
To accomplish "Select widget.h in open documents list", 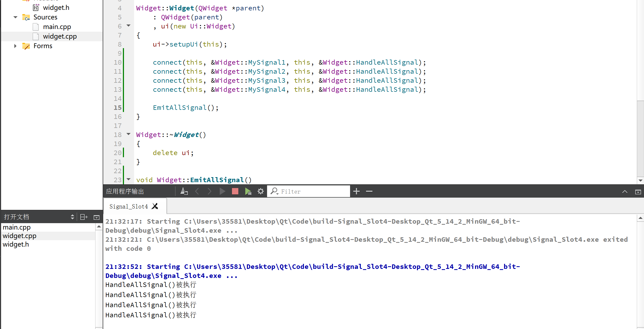I will 16,244.
